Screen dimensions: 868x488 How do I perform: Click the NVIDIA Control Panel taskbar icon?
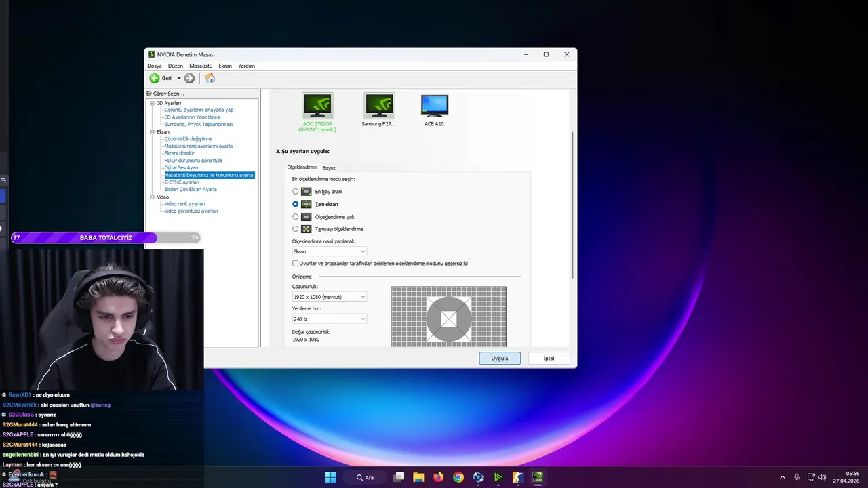coord(538,477)
